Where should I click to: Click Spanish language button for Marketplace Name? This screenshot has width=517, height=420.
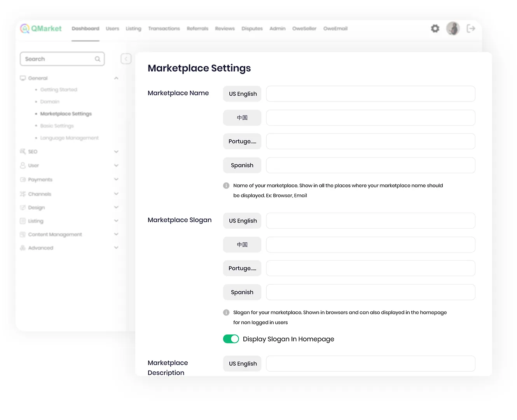click(x=242, y=165)
